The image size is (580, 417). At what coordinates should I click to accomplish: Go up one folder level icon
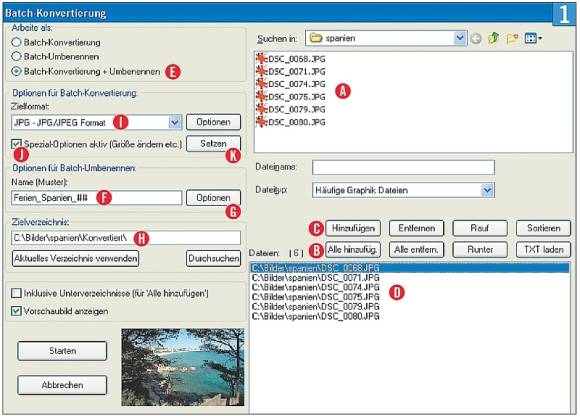(x=493, y=38)
